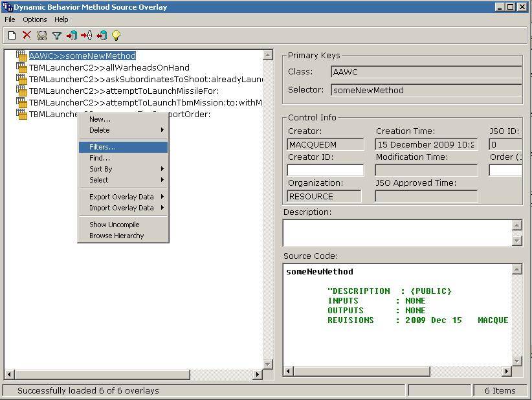The height and width of the screenshot is (400, 532).
Task: Choose Browse Hierarchy menu entry
Action: [116, 236]
